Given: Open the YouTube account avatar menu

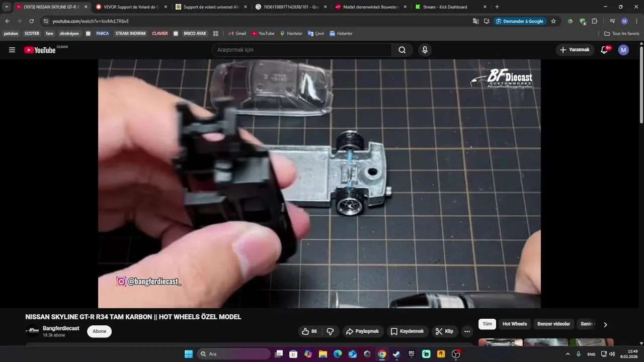Looking at the screenshot, I should click(x=623, y=50).
